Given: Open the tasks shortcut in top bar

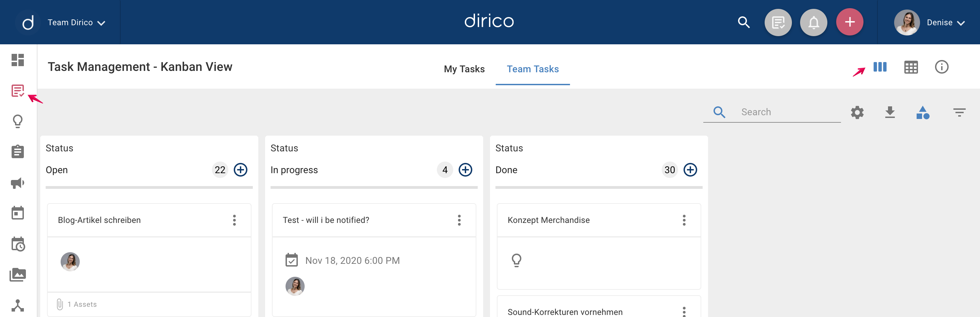Looking at the screenshot, I should (778, 22).
